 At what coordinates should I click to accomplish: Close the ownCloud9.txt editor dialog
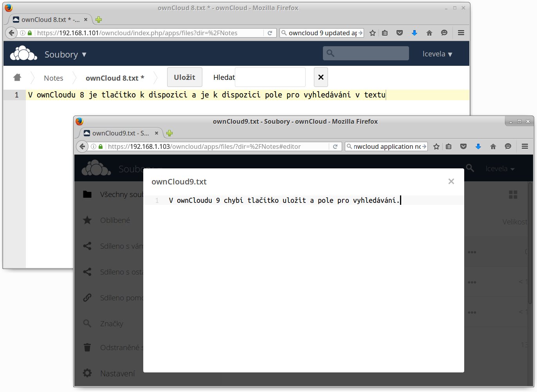coord(451,181)
